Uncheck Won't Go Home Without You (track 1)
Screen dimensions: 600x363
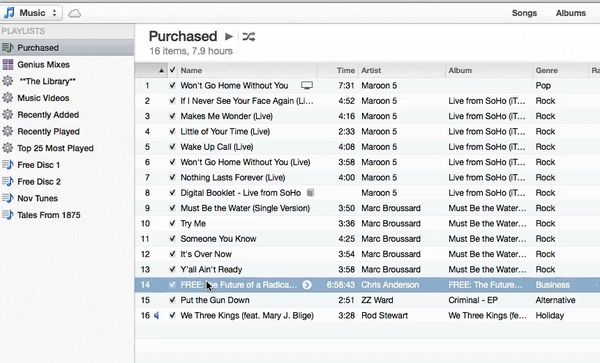click(x=173, y=86)
